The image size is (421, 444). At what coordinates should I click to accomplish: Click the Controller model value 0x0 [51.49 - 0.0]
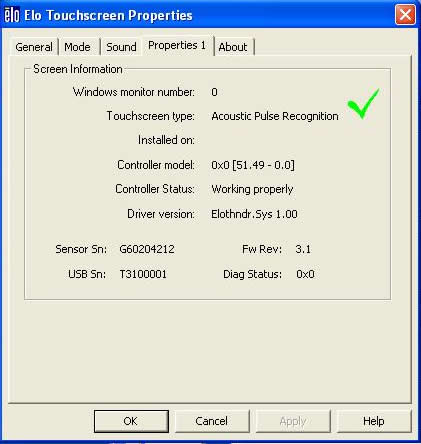pyautogui.click(x=253, y=165)
